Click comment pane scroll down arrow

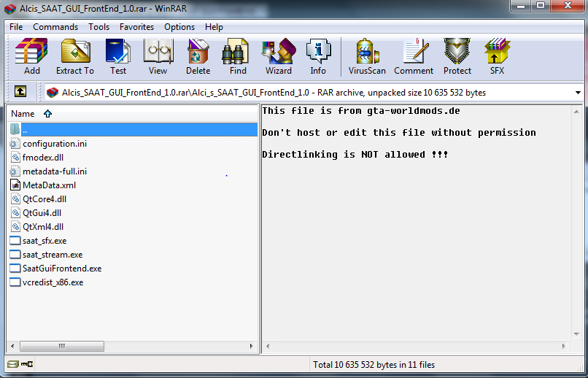click(x=576, y=334)
